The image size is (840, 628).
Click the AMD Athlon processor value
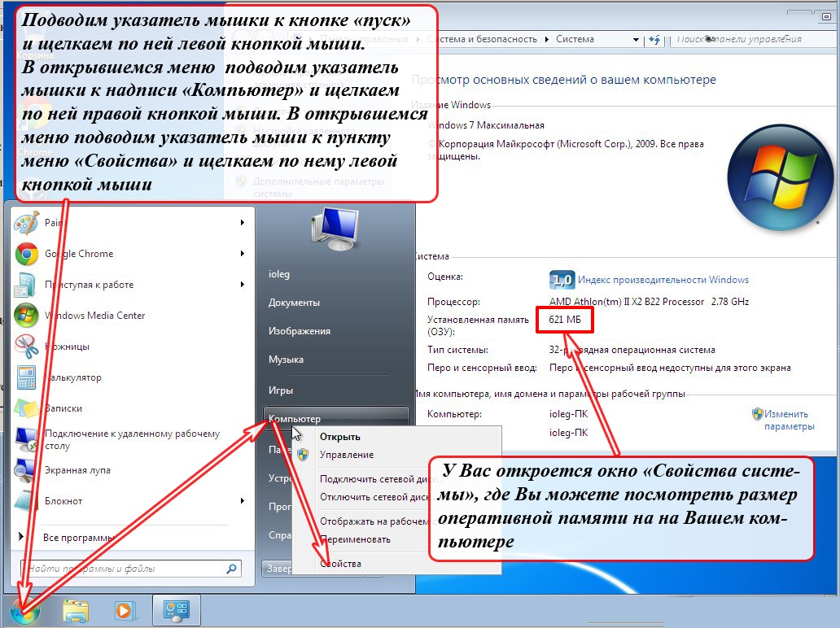(649, 302)
